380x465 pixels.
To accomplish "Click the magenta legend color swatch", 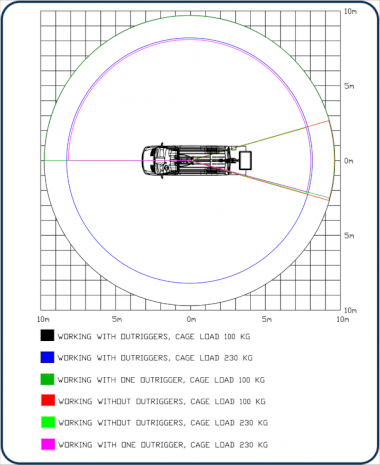I will (48, 444).
